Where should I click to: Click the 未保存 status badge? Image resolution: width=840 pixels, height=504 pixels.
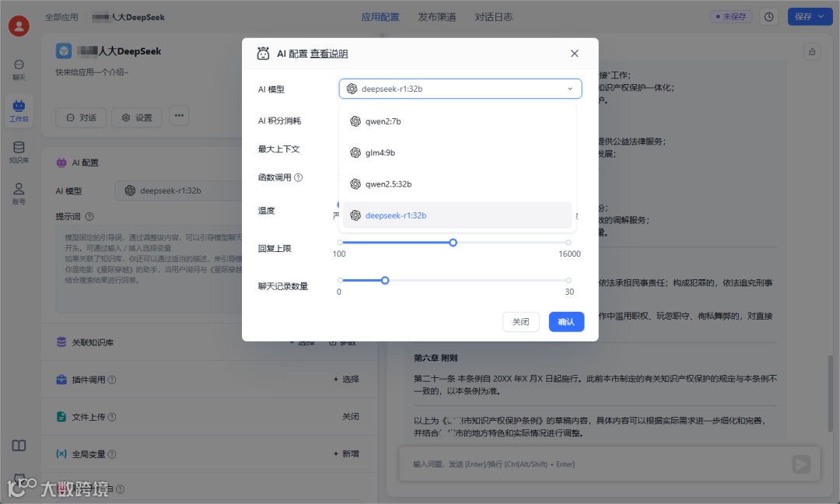pos(731,16)
